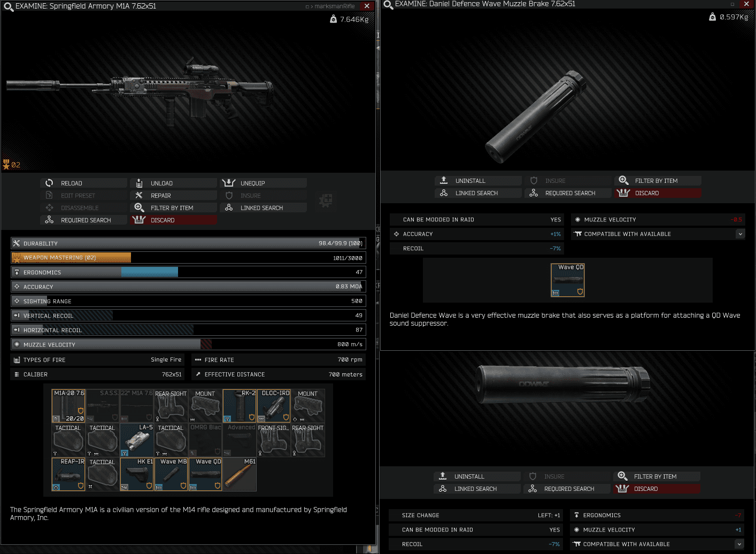The height and width of the screenshot is (554, 756).
Task: Click the VERTICAL RECOIL row
Action: tap(188, 316)
